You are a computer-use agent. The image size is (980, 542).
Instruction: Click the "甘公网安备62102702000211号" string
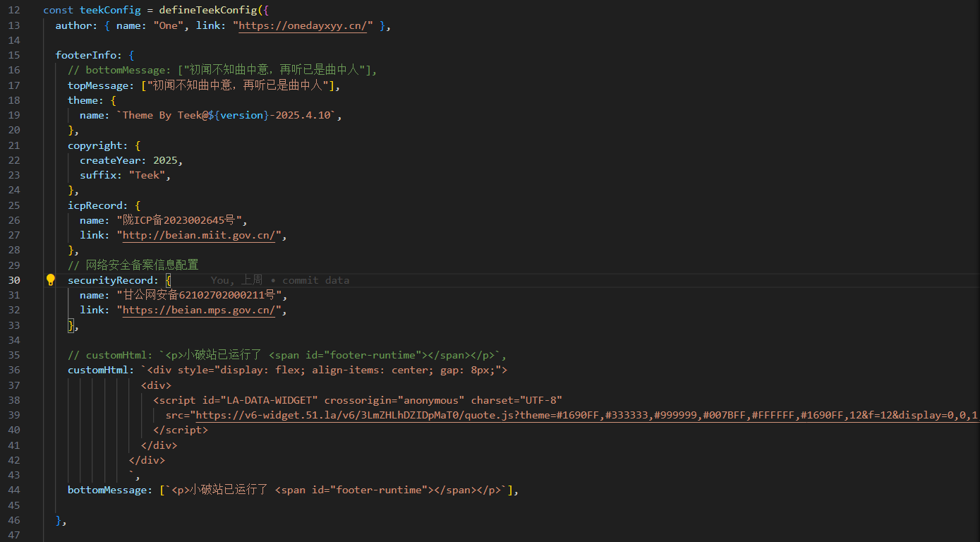[x=199, y=295]
